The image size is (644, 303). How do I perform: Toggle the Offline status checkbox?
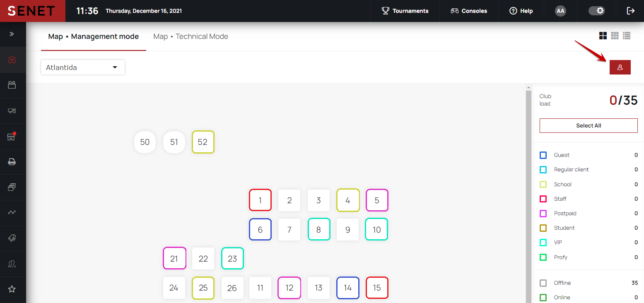[x=543, y=283]
